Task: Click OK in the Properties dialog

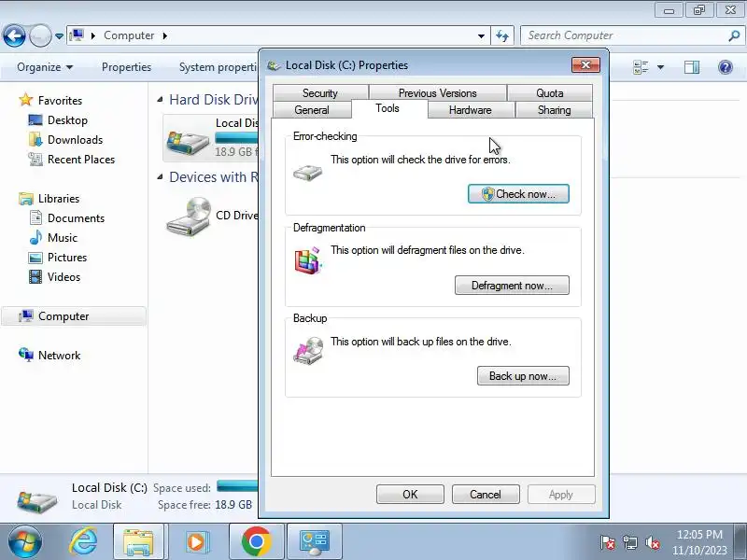Action: pos(410,495)
